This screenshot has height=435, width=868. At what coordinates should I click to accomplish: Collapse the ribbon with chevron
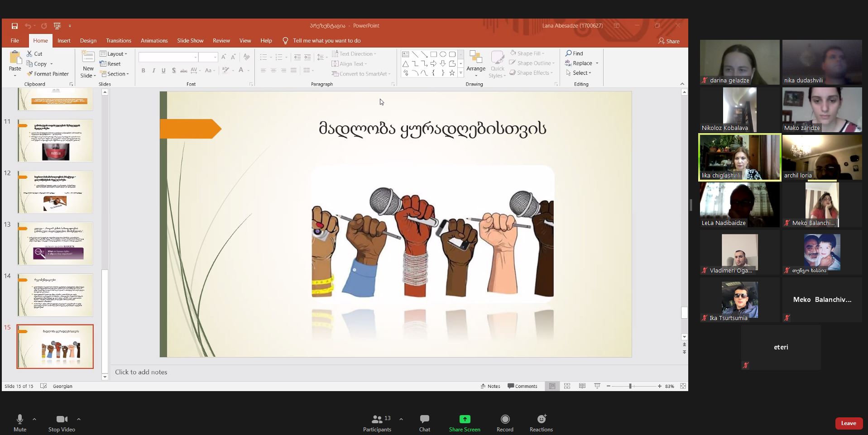pos(682,84)
